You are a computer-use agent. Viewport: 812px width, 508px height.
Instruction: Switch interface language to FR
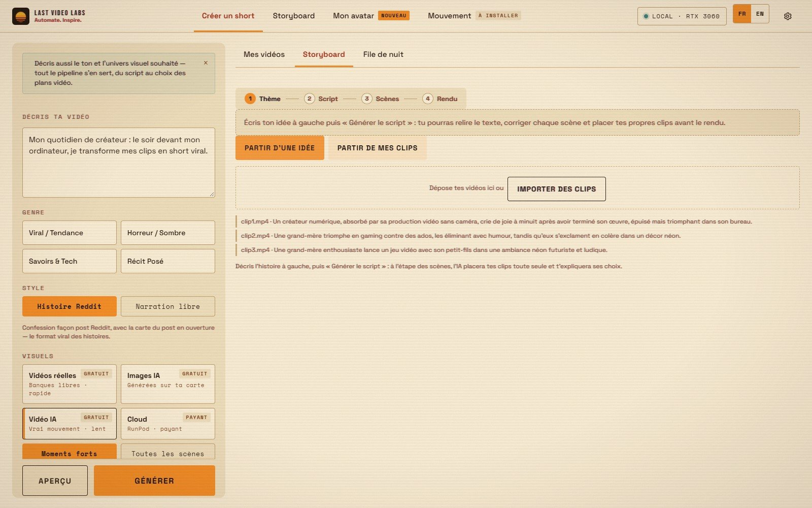click(742, 14)
